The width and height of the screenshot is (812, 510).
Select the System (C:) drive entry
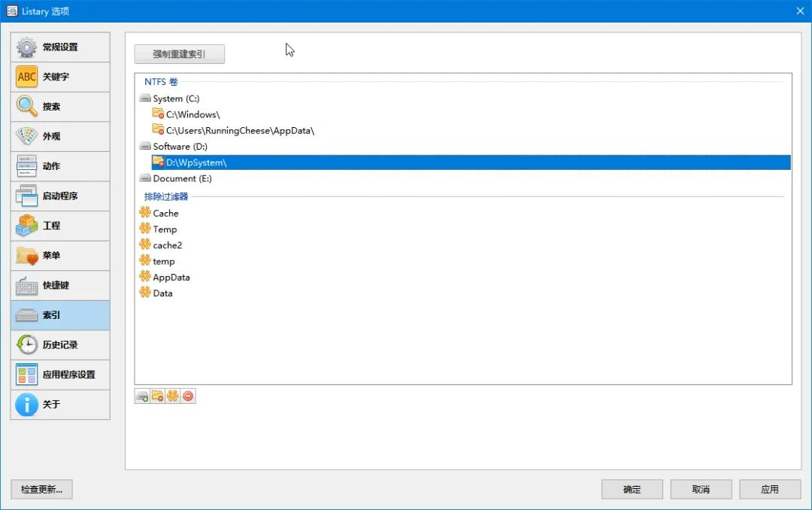(x=176, y=99)
